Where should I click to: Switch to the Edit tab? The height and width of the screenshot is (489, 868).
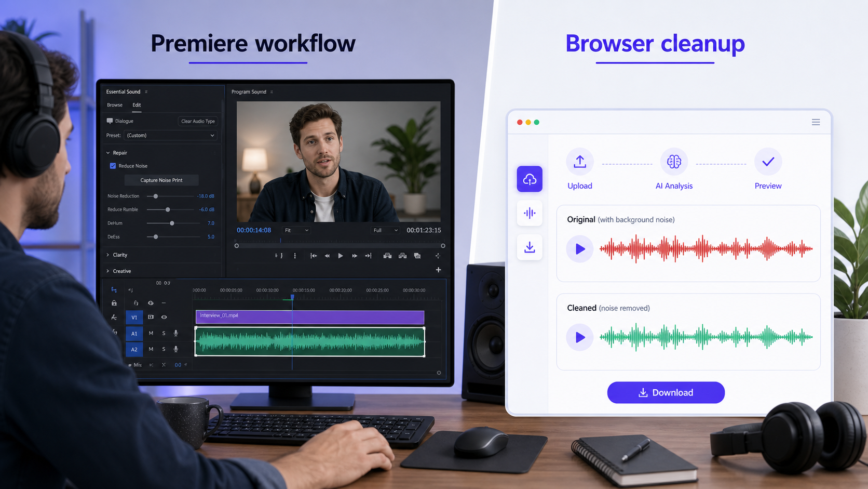[x=137, y=105]
